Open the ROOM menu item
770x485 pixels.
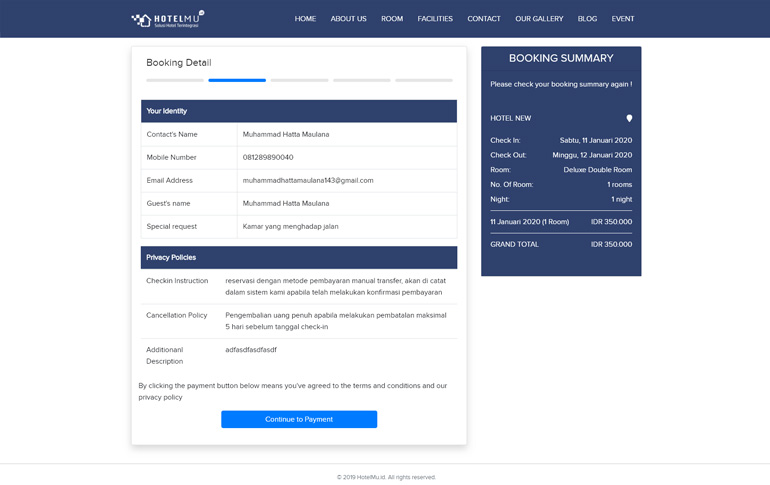click(x=392, y=19)
